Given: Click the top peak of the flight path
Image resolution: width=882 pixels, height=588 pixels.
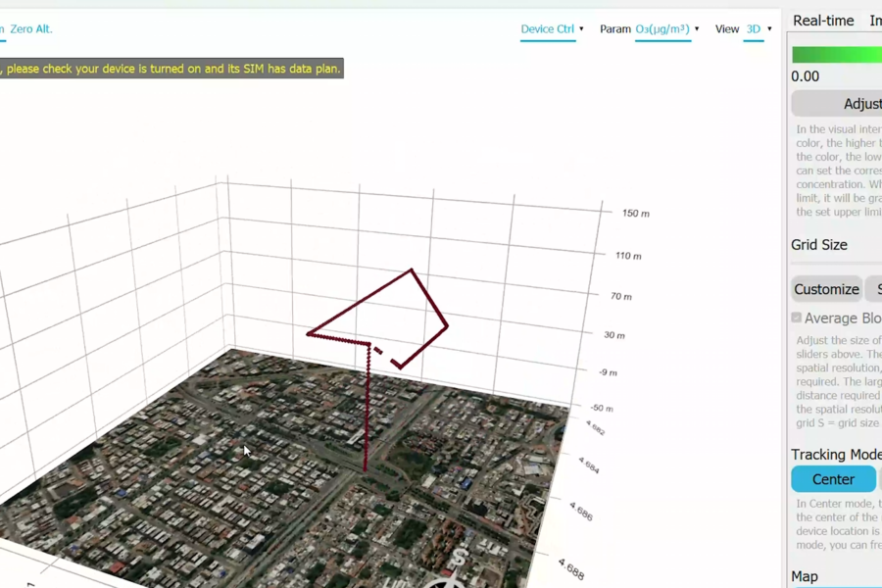Looking at the screenshot, I should 412,269.
